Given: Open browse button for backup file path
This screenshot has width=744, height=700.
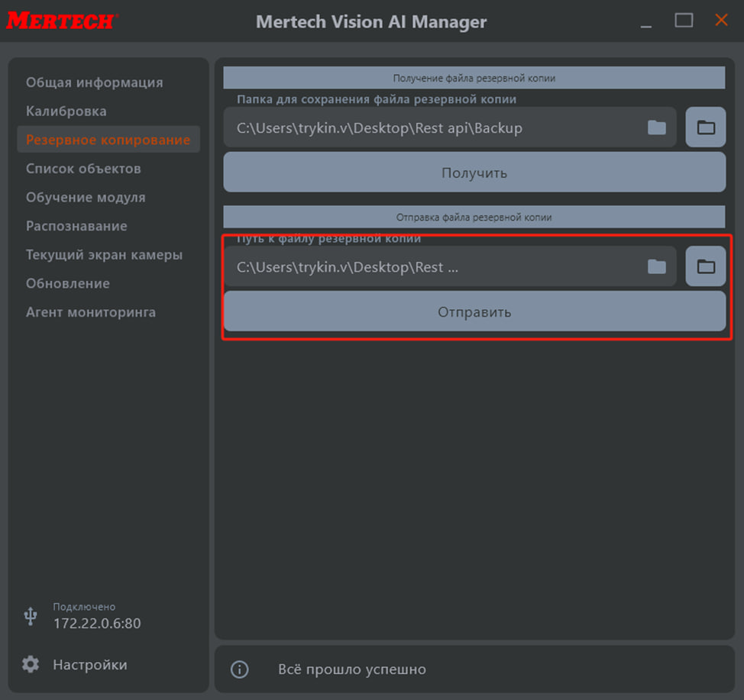Looking at the screenshot, I should [706, 266].
